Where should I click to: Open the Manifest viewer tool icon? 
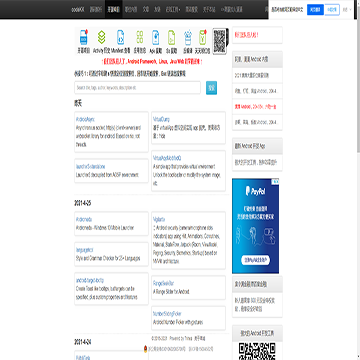pos(121,37)
